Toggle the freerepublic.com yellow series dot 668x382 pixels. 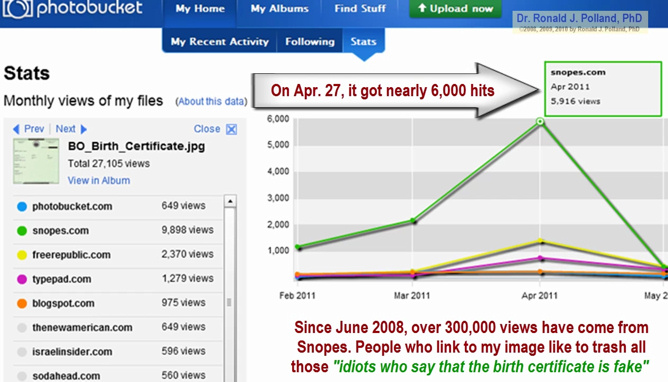pyautogui.click(x=22, y=255)
